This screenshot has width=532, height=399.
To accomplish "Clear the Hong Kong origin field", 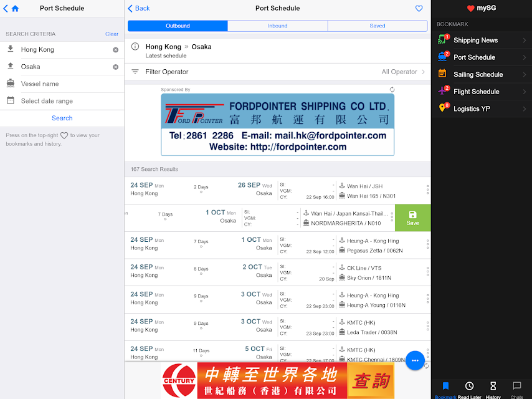I will click(116, 50).
